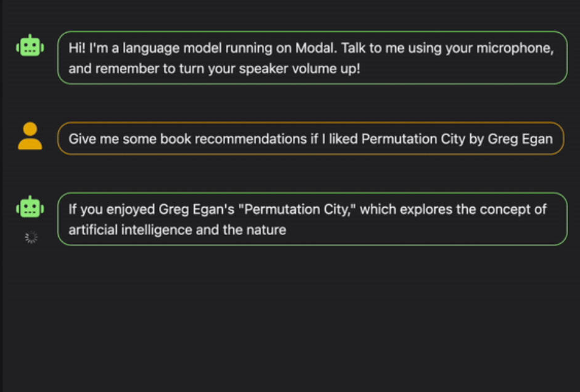Click the robot icon next to the book reply
Screen dimensions: 580x392
coord(30,207)
